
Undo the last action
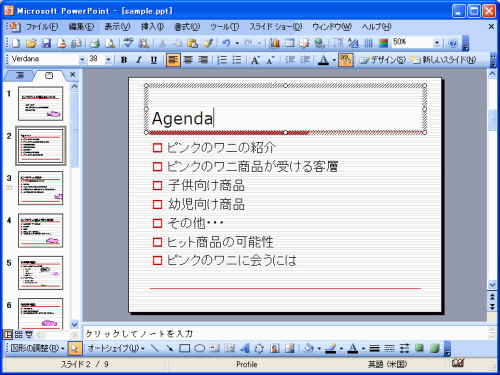point(227,43)
